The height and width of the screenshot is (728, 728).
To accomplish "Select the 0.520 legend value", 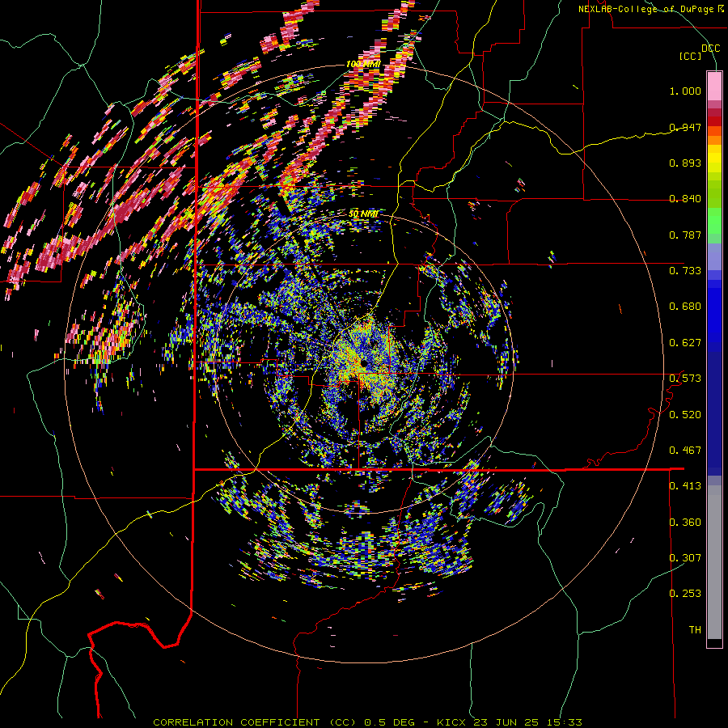I will coord(685,415).
